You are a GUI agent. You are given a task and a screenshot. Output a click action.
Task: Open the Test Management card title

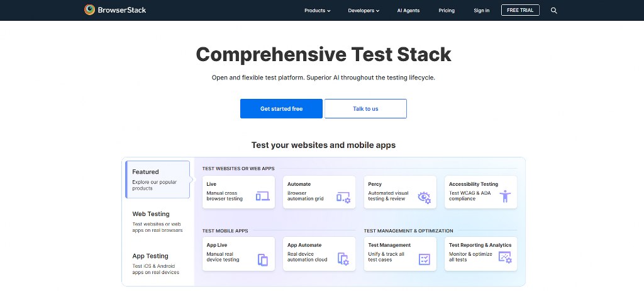(389, 245)
